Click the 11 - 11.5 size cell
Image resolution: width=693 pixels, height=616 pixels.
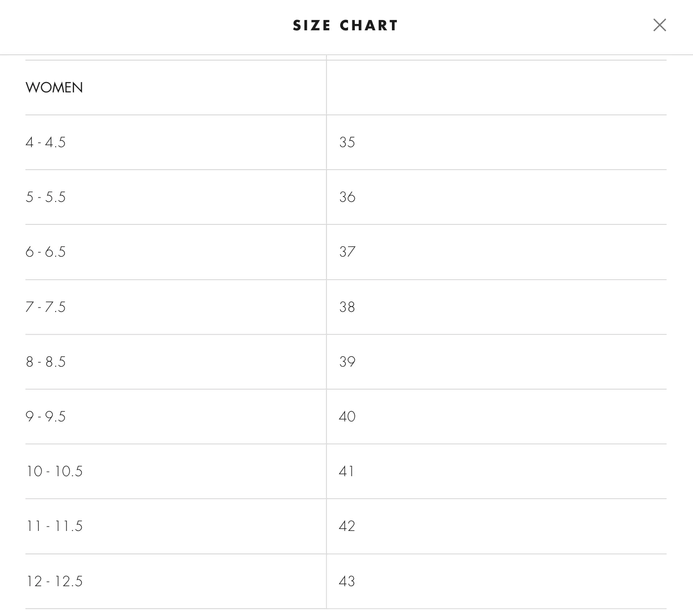[175, 527]
